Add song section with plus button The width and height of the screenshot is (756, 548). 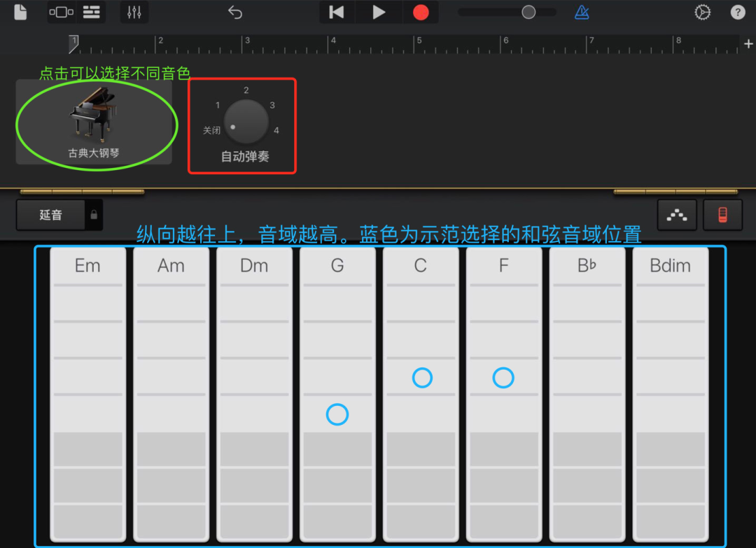tap(748, 44)
